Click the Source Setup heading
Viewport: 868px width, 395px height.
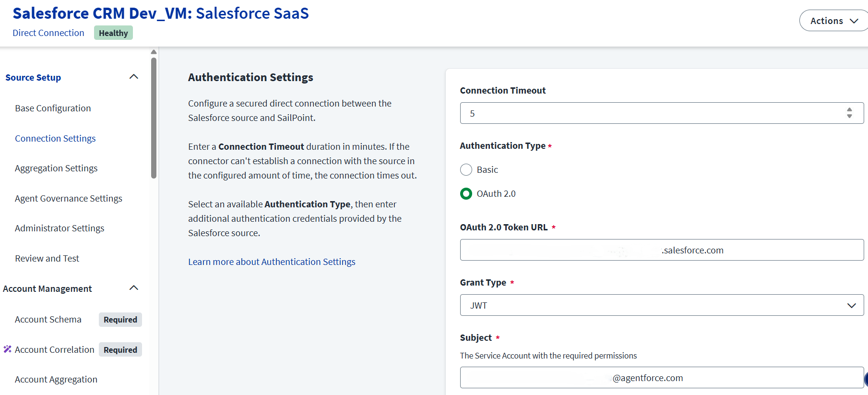[33, 77]
